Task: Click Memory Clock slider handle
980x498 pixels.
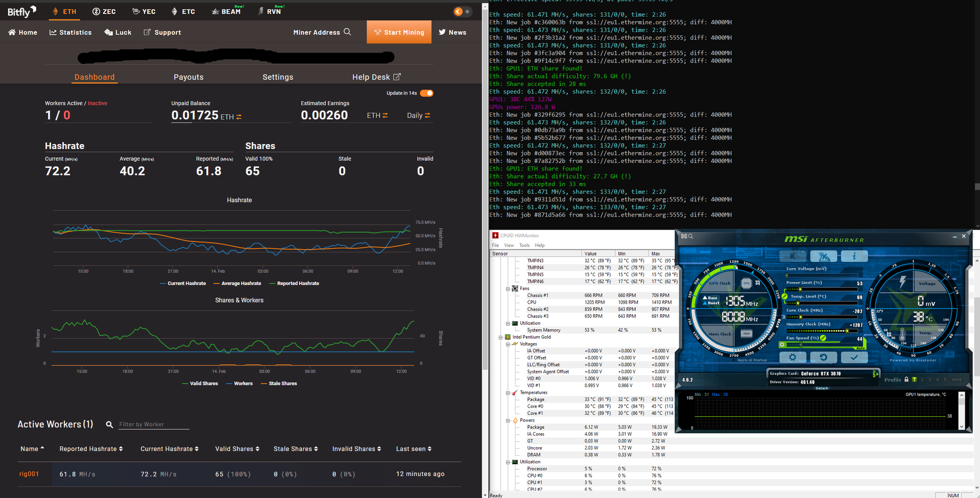Action: [x=847, y=331]
